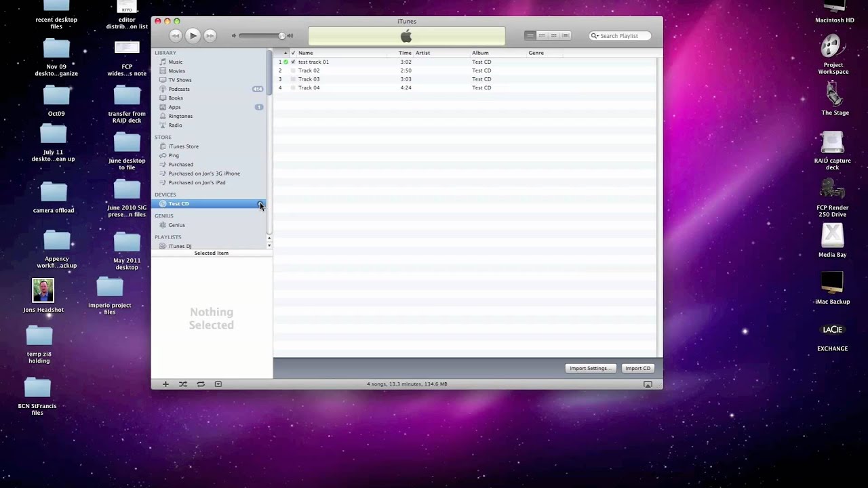
Task: Mute using the low-volume speaker icon
Action: point(234,35)
